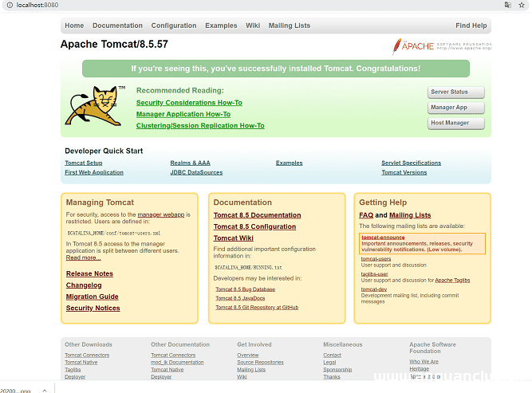Open the Mailing Lists navigation item
The width and height of the screenshot is (532, 393).
pos(290,26)
